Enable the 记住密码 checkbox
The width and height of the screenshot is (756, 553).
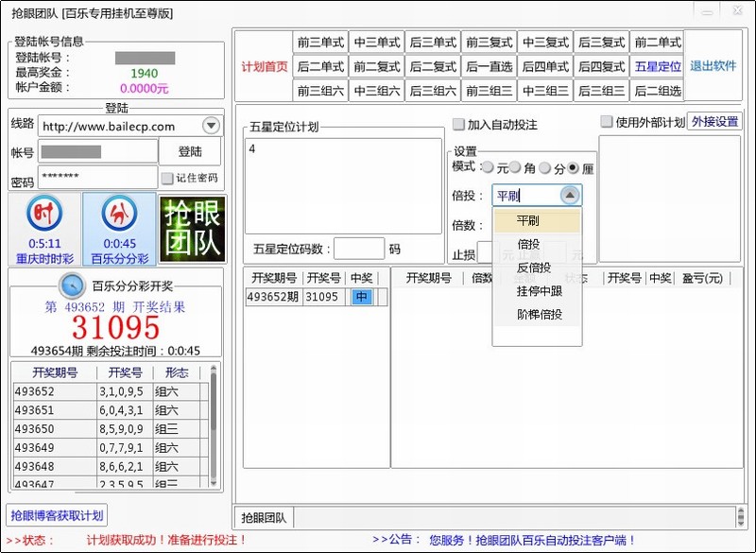tap(167, 178)
